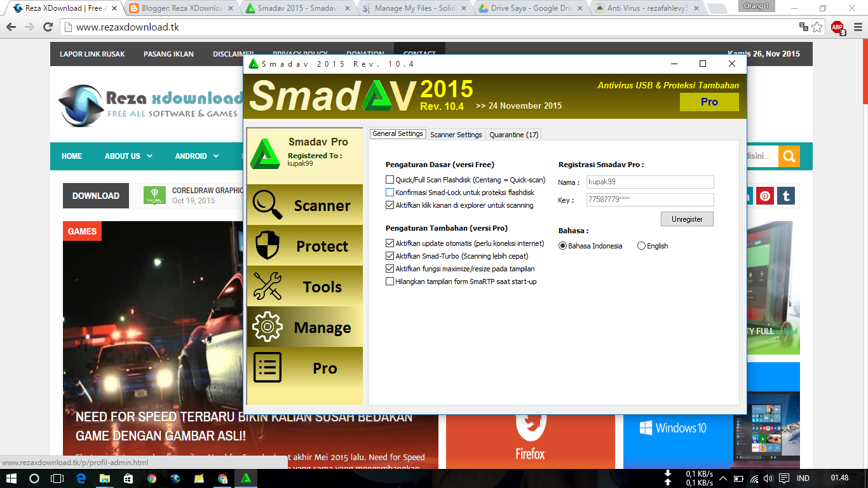The height and width of the screenshot is (488, 868).
Task: Click the Smadav title bar icon
Action: point(254,64)
